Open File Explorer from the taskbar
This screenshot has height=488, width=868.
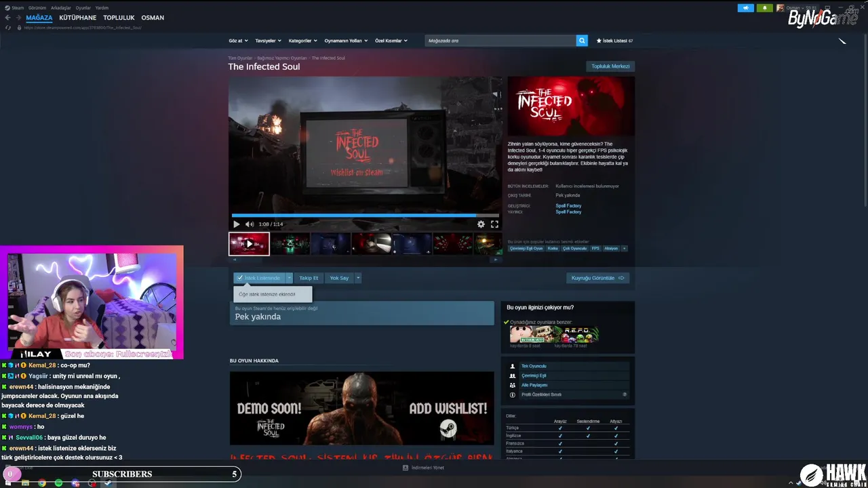point(25,483)
